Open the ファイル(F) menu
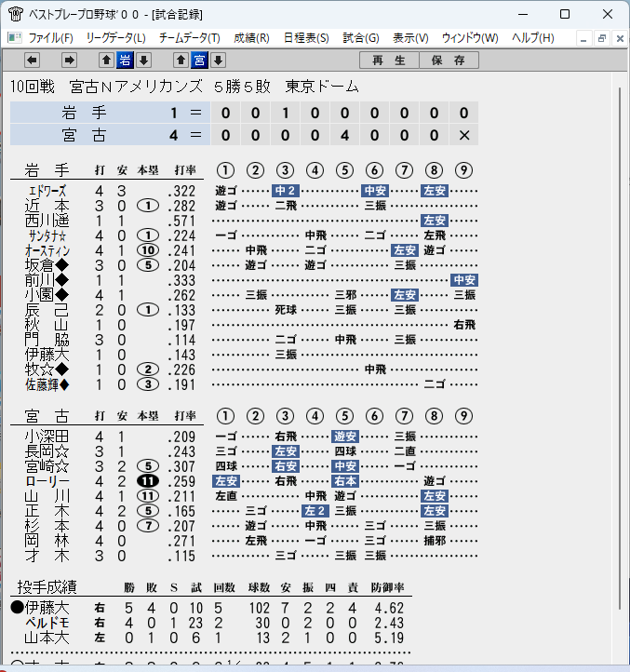The image size is (630, 672). pos(50,38)
